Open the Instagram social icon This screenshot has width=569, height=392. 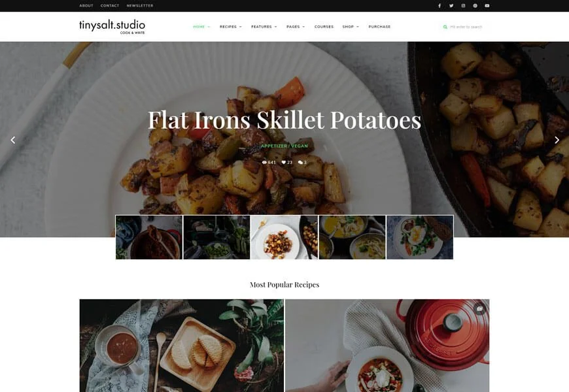(463, 6)
